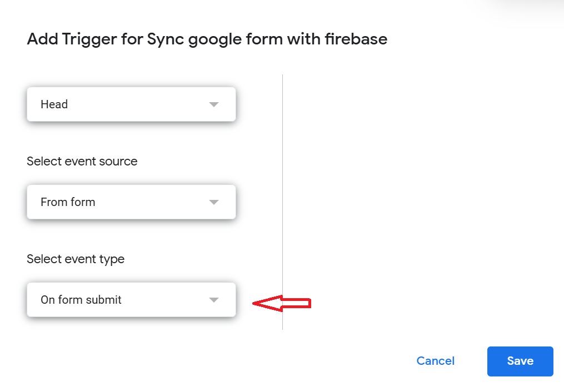
Task: Click the From form dropdown arrow icon
Action: coord(214,202)
